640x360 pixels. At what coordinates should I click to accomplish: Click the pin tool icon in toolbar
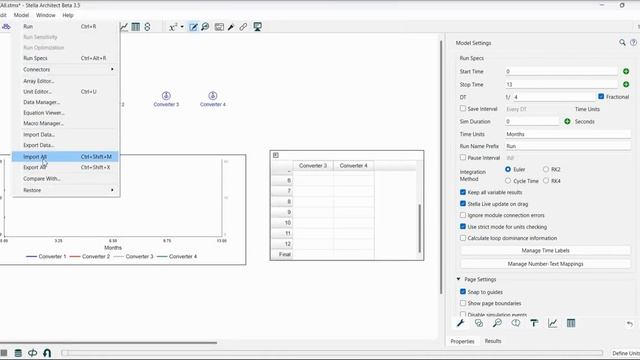[x=231, y=27]
